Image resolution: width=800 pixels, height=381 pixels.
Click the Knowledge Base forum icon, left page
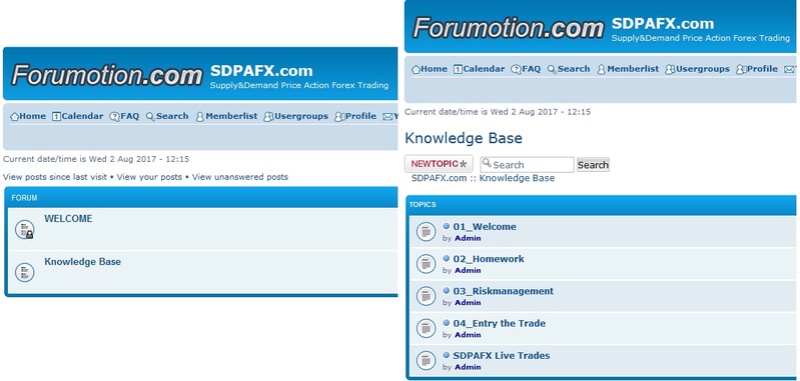tap(24, 272)
